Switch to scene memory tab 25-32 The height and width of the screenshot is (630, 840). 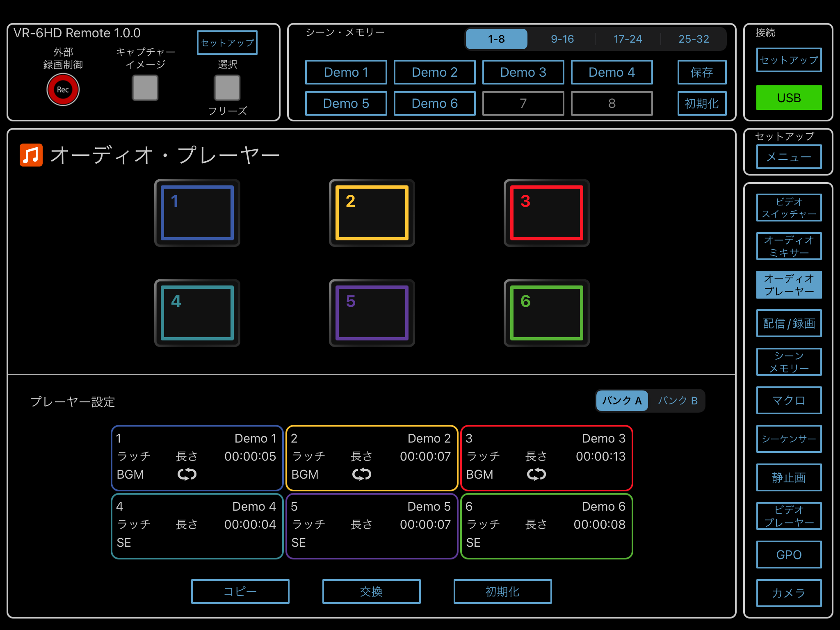click(x=694, y=39)
